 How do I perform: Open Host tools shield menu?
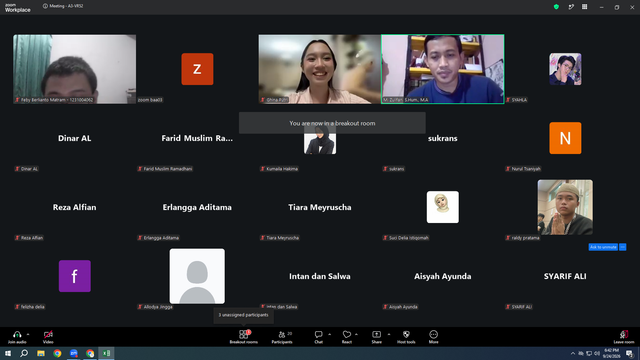(406, 337)
